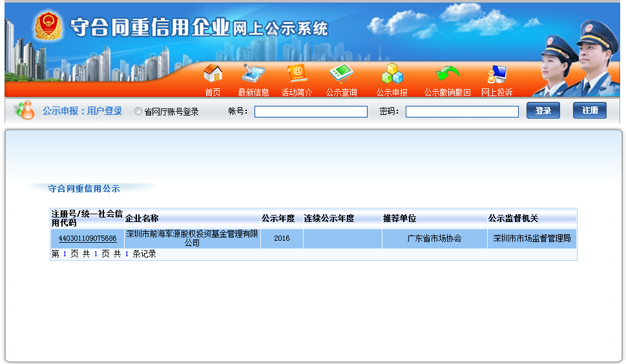The height and width of the screenshot is (364, 626).
Task: Go to 公示撤销撤回 menu label
Action: pos(448,92)
